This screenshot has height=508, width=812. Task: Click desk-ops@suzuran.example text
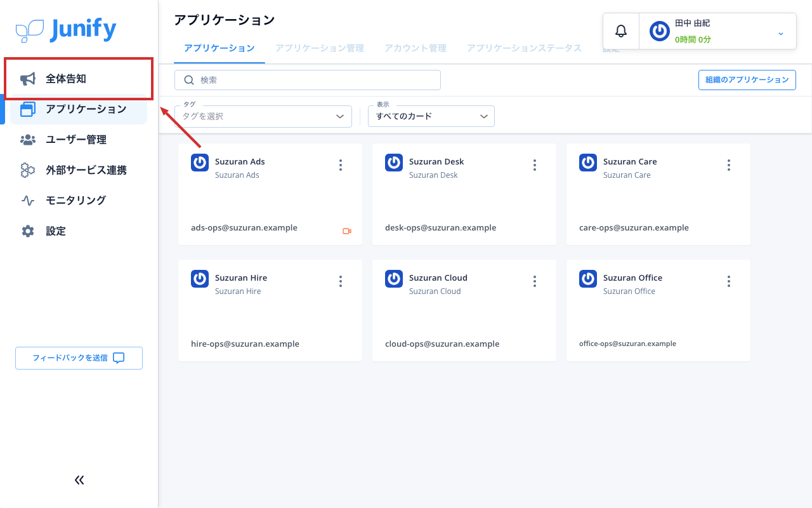[441, 227]
